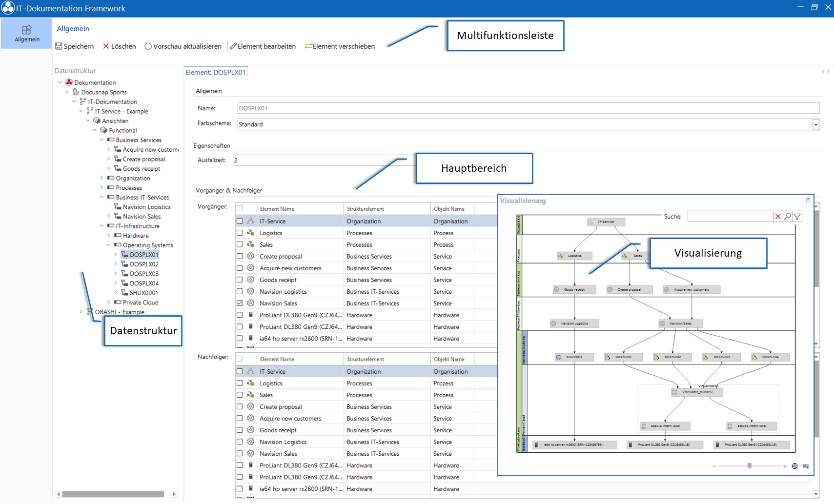Clear the Suche field with the red X
This screenshot has height=504, width=834.
778,217
